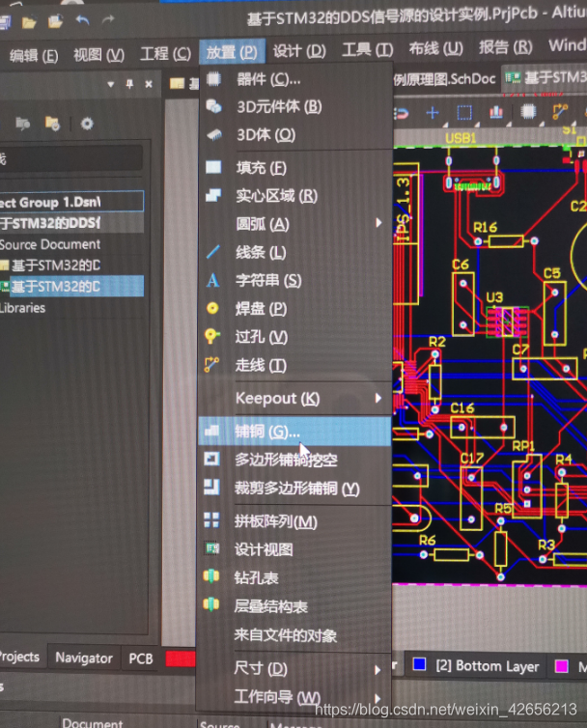Click the interactive routing icon in PCB toolbar

pyautogui.click(x=560, y=111)
